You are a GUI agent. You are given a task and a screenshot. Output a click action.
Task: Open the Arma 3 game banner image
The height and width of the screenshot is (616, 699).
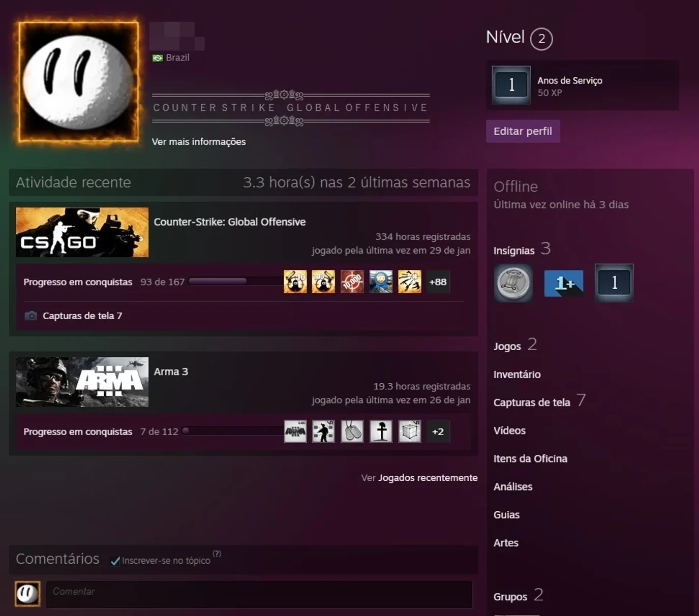tap(82, 382)
